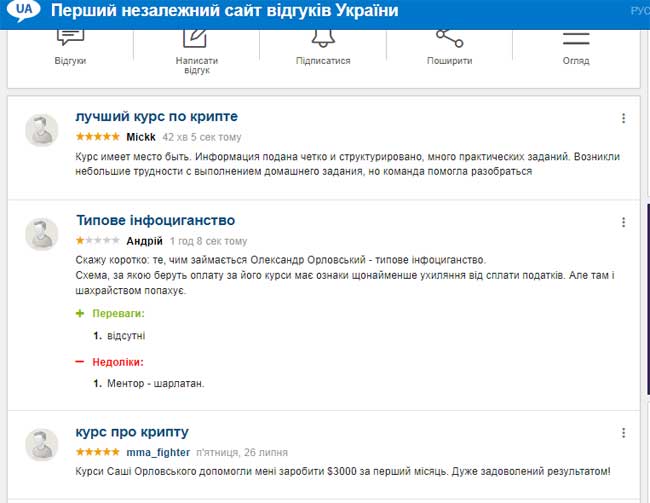650x503 pixels.
Task: Click the one-star rating on Андрій's review
Action: (98, 241)
